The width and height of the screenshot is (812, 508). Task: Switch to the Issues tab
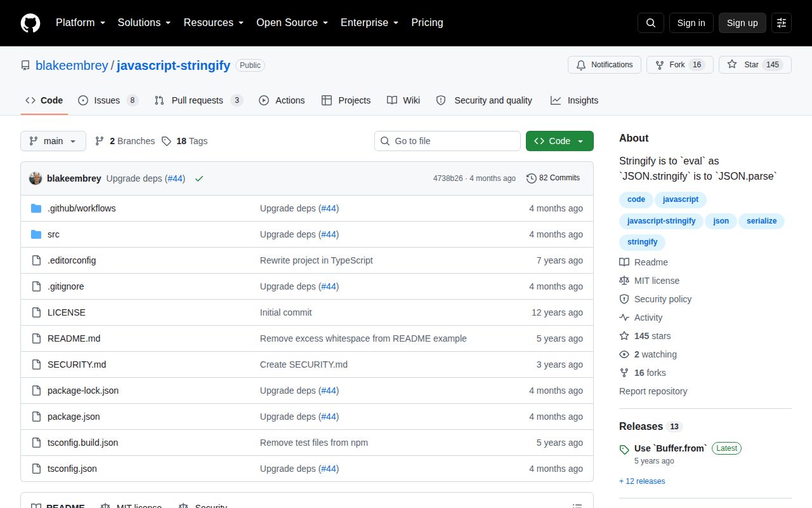coord(108,100)
